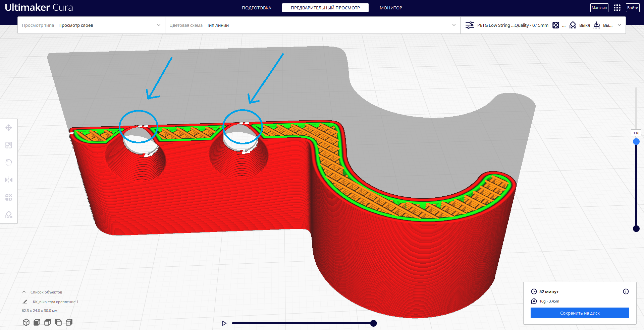Select the Support Blocker tool
This screenshot has height=330, width=644.
(9, 215)
